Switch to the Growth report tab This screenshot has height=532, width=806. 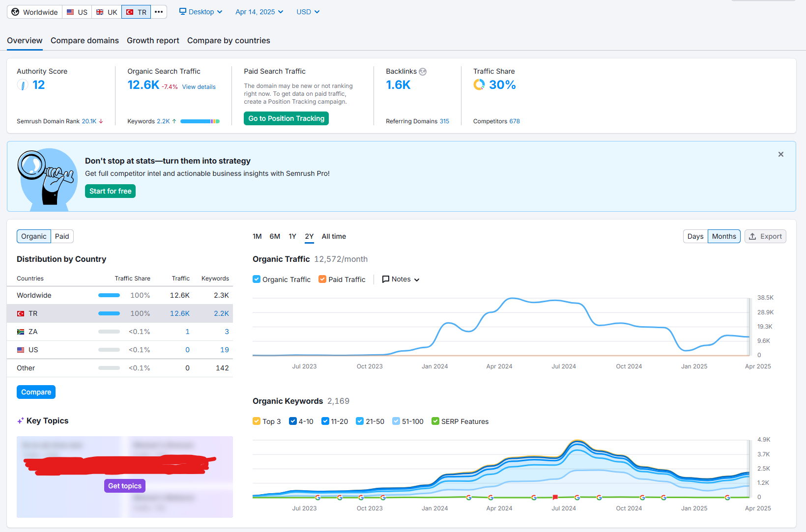point(153,40)
